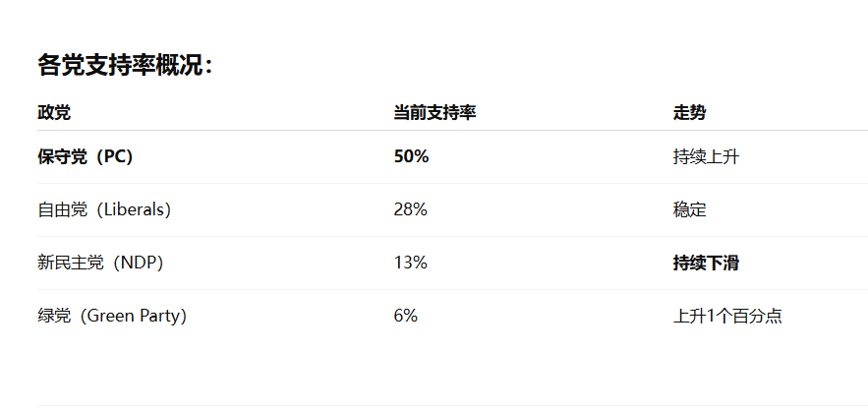Click the heading 各党支持率概况

[125, 65]
